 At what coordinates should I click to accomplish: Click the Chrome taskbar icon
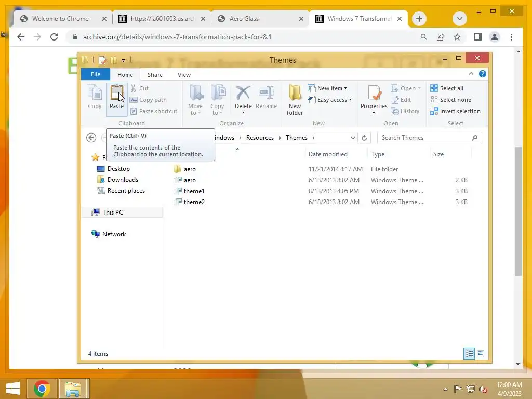pos(42,389)
